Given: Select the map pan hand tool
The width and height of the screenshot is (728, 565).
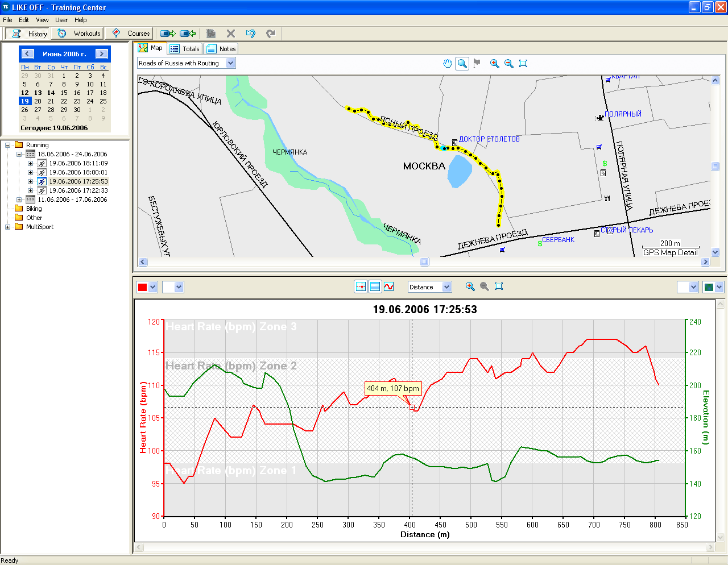Looking at the screenshot, I should click(x=448, y=64).
